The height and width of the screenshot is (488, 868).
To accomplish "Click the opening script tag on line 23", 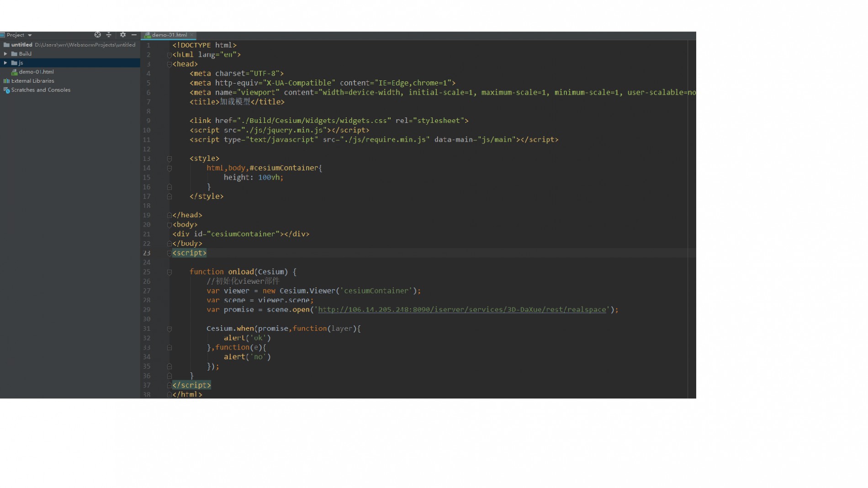I will pos(189,253).
